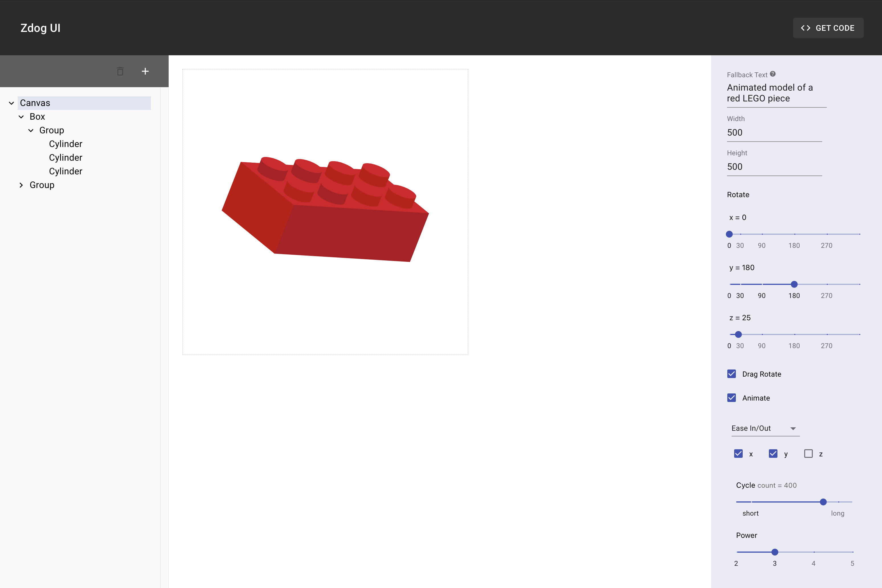The height and width of the screenshot is (588, 882).
Task: Add a new shape with plus icon
Action: coord(145,71)
